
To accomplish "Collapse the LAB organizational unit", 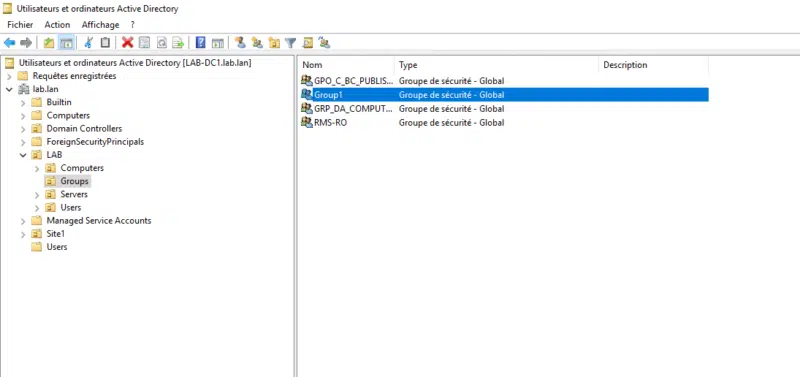I will (x=23, y=155).
